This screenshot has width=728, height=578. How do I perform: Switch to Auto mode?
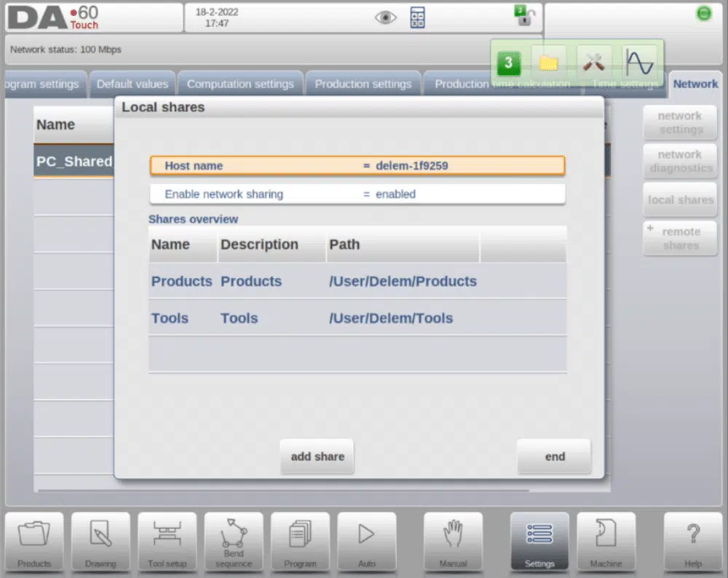coord(367,542)
